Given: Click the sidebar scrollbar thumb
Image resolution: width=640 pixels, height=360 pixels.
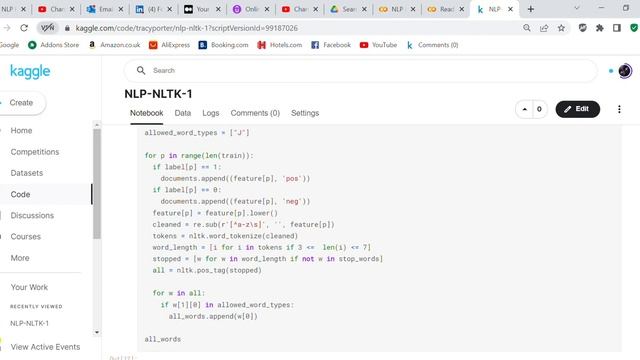Looking at the screenshot, I should (x=97, y=184).
